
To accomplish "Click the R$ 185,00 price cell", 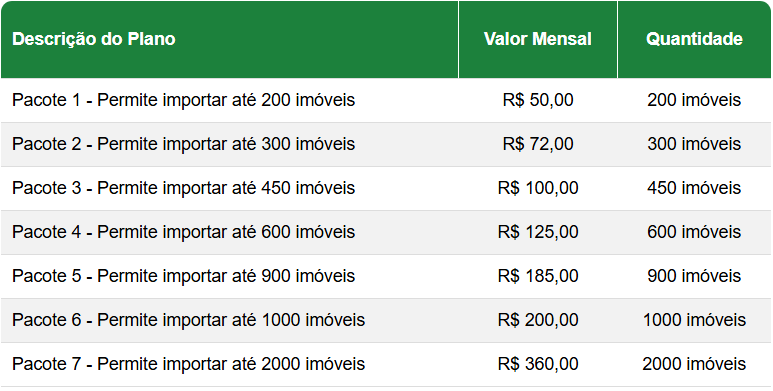I will click(x=538, y=276).
